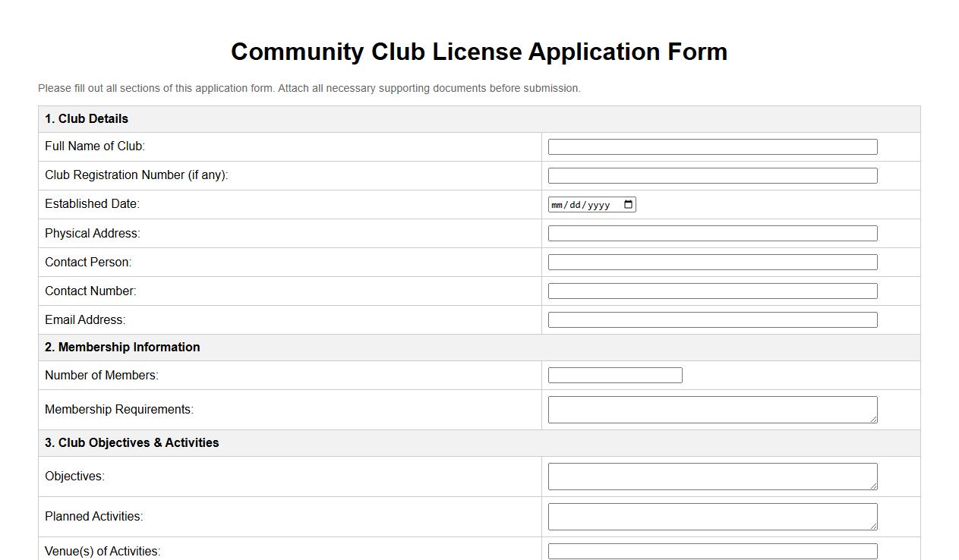Focus the Physical Address text field
This screenshot has width=959, height=560.
[711, 232]
